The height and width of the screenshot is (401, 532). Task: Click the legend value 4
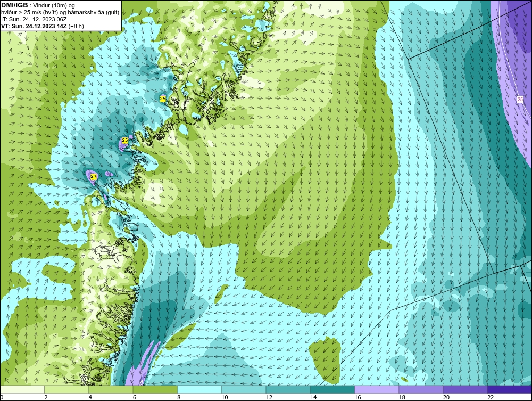pos(90,397)
